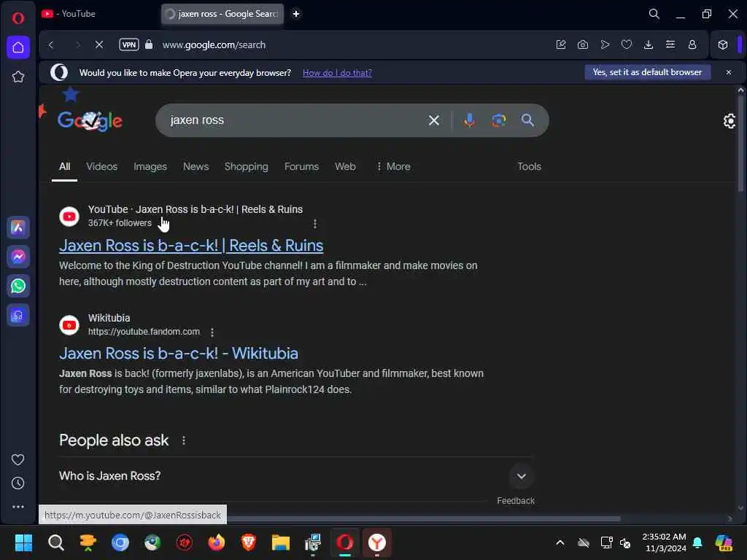Click the vertical page scrollbar
747x560 pixels.
[x=740, y=143]
